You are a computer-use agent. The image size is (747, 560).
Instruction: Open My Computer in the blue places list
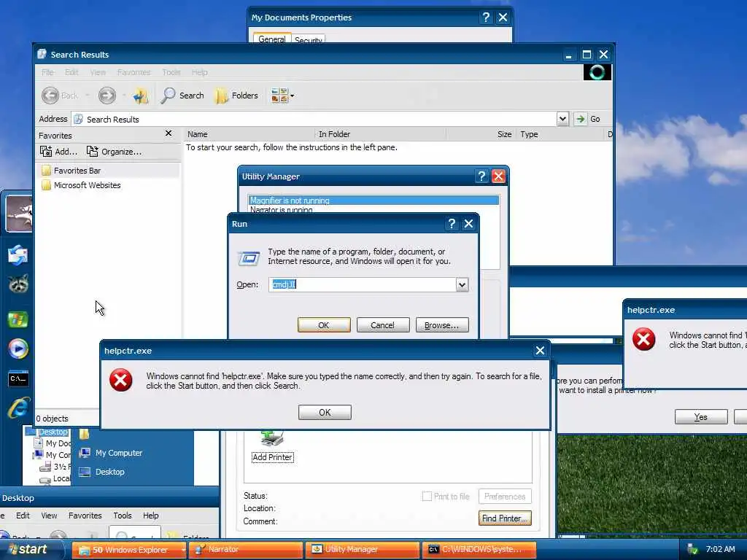[x=111, y=453]
